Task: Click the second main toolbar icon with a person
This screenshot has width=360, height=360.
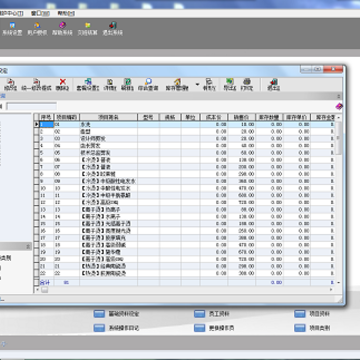Action: pos(37,25)
